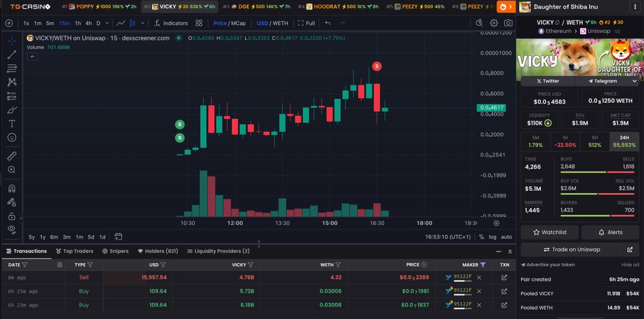This screenshot has width=644, height=319.
Task: Click the upper green B buy marker
Action: pyautogui.click(x=180, y=125)
